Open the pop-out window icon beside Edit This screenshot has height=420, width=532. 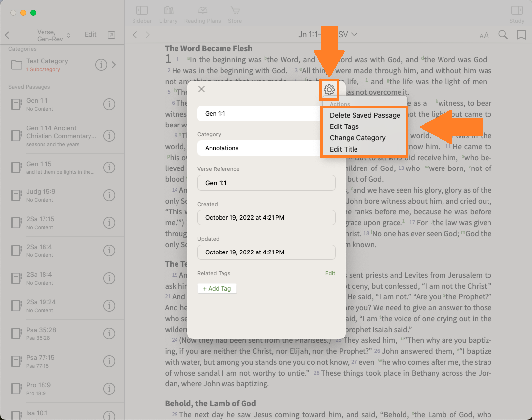(112, 35)
